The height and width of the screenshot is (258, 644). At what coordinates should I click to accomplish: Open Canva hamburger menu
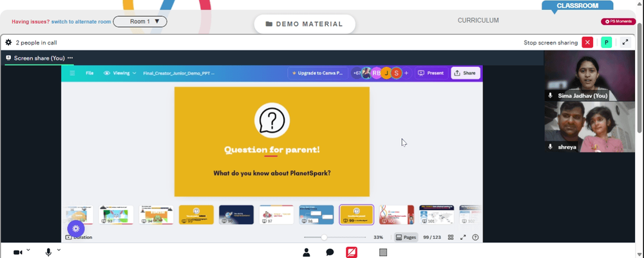(x=72, y=73)
